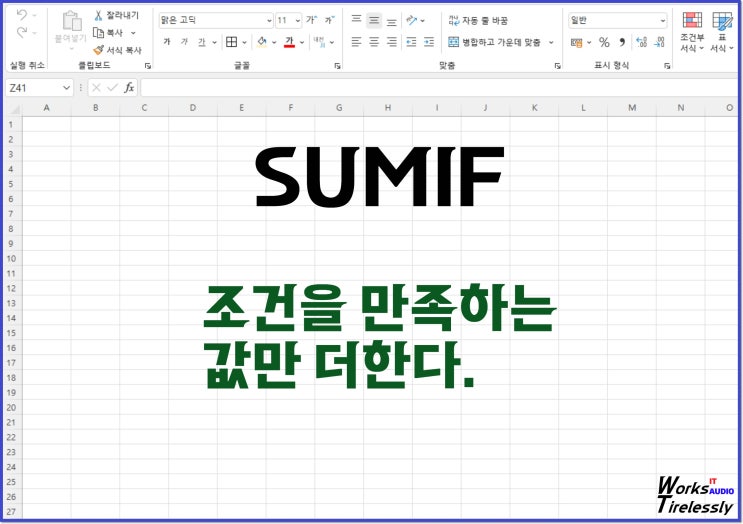The width and height of the screenshot is (743, 524).
Task: Expand Name Box dropdown next to Z41
Action: pos(66,88)
